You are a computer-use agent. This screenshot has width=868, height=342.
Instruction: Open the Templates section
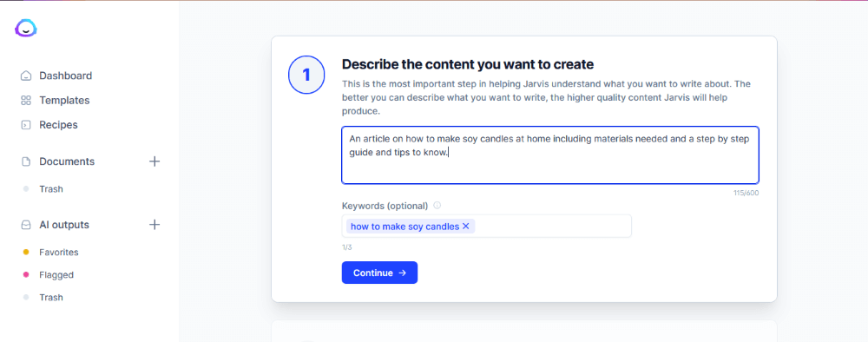point(64,101)
